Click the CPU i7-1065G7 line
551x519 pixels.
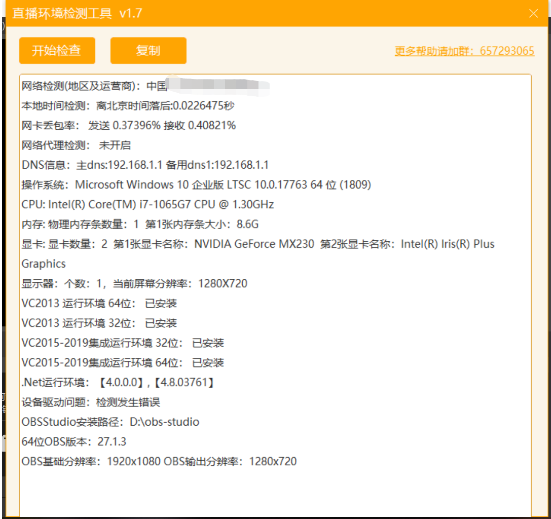coord(148,204)
